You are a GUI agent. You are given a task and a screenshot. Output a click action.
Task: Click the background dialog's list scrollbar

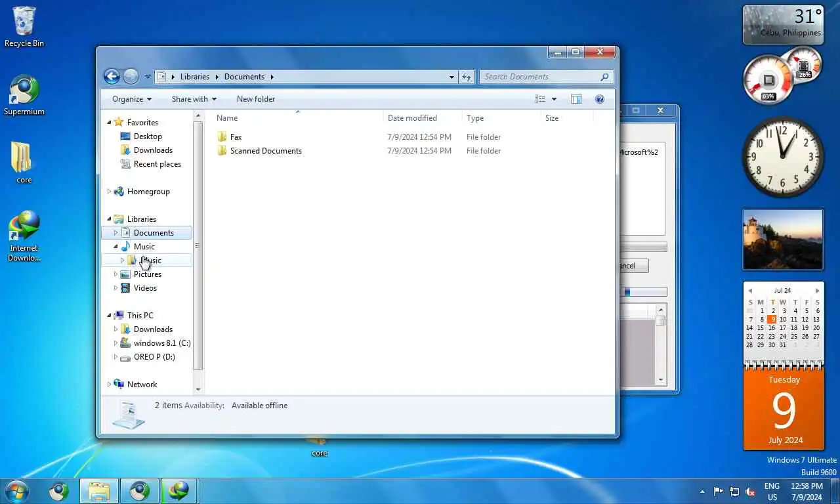click(x=661, y=345)
